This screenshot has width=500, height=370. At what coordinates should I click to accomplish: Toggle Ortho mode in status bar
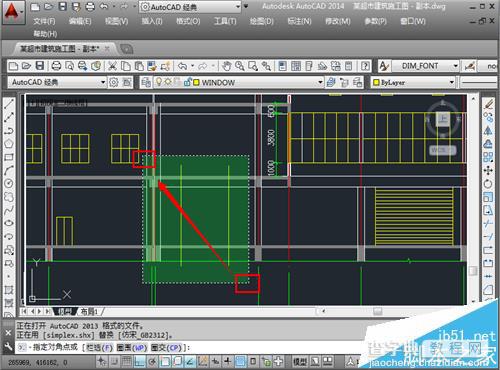140,361
